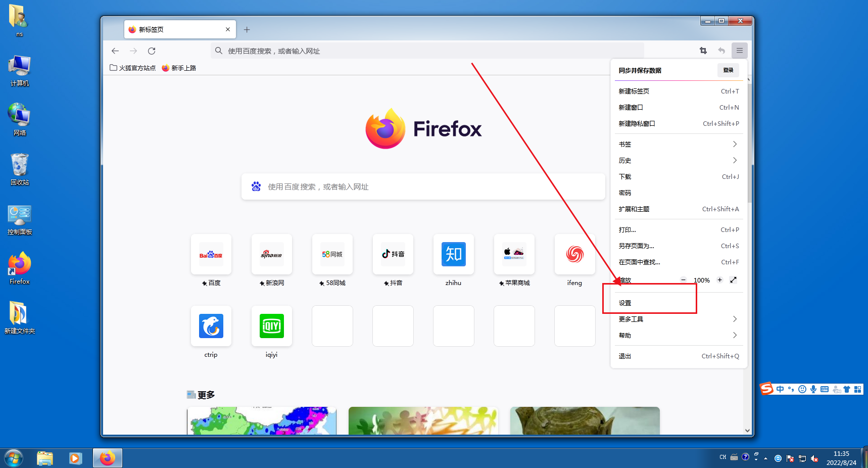Open 密码 from the menu
Screen dimensions: 868x468
point(679,193)
